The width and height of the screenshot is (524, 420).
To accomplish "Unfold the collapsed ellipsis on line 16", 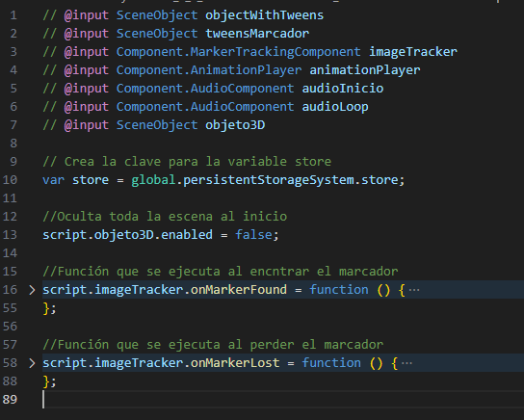I will [414, 290].
